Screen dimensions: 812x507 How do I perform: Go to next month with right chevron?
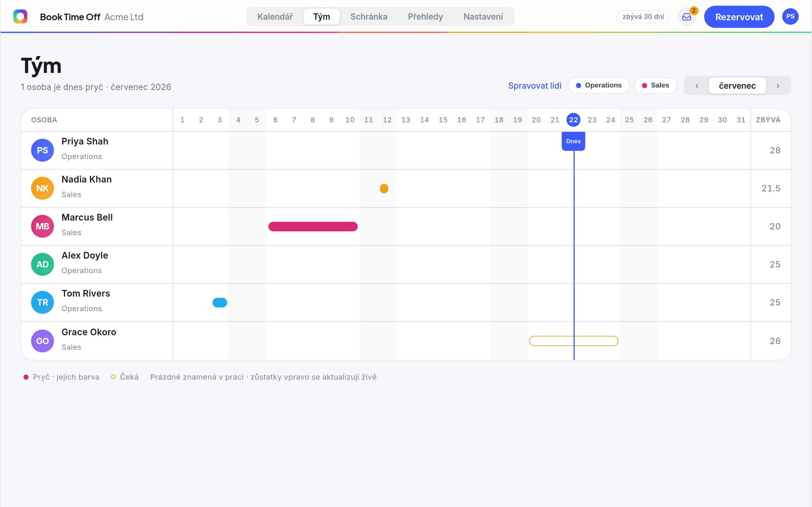click(778, 86)
